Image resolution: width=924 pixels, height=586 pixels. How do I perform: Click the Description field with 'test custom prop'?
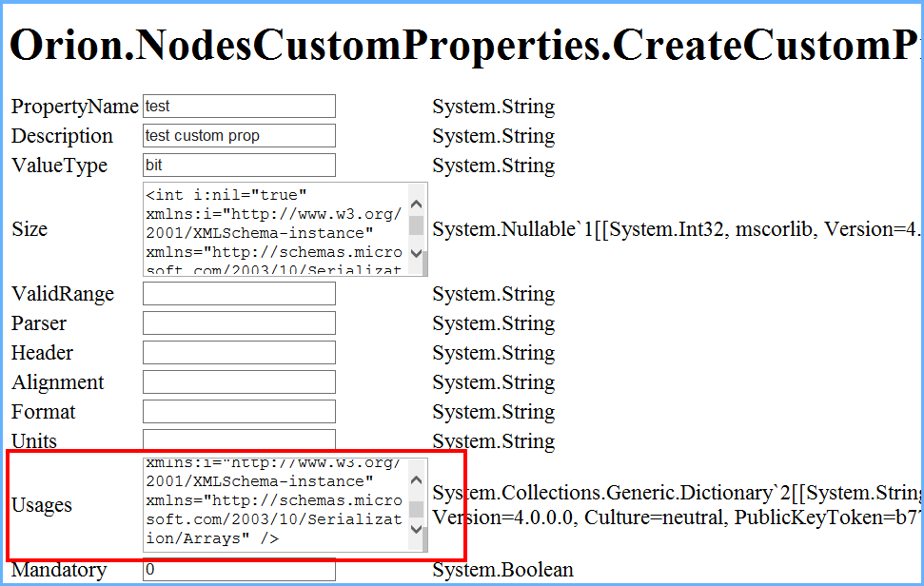[239, 135]
